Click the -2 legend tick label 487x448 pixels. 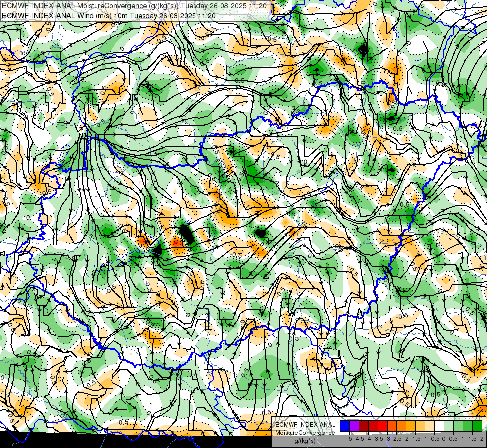coord(406,439)
